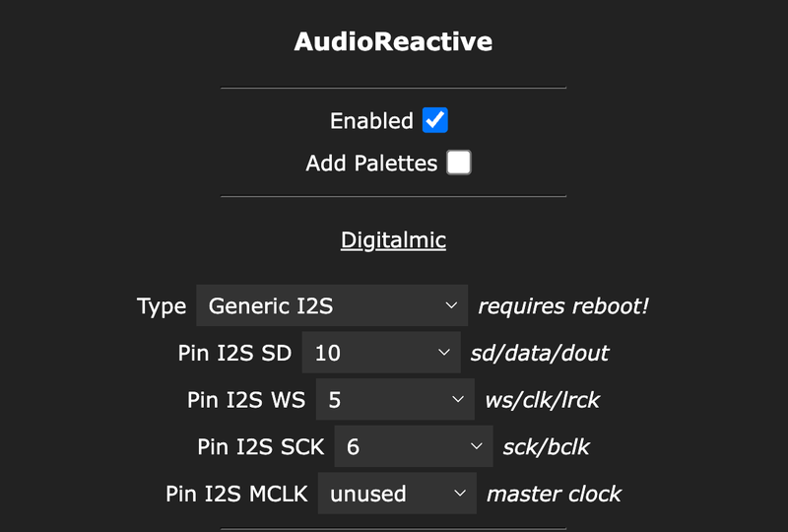788x532 pixels.
Task: Click the chevron arrow on Pin I2S WS
Action: point(457,400)
